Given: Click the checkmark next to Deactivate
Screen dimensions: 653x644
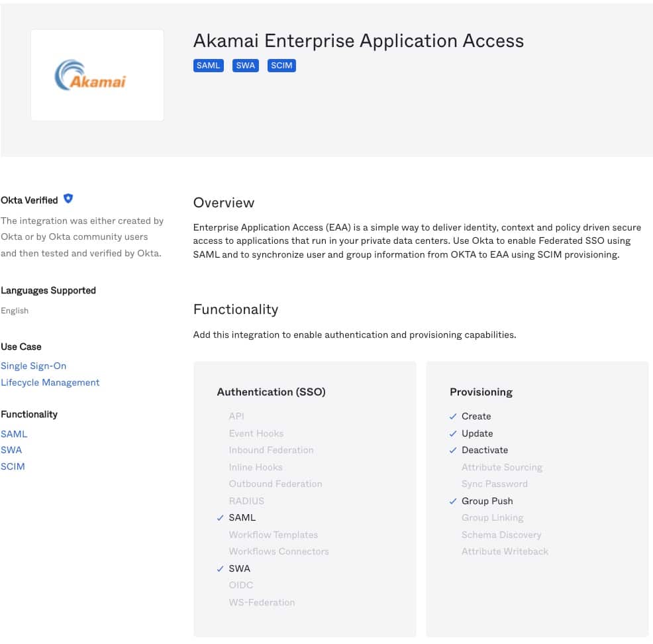Looking at the screenshot, I should point(453,450).
